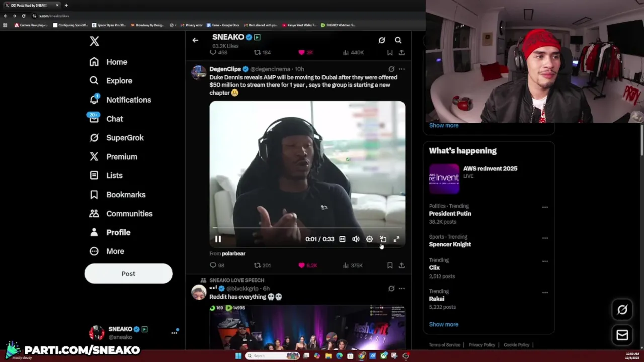This screenshot has width=644, height=362.
Task: Open three-dot menu on 'Reddit has everything' post
Action: [401, 289]
